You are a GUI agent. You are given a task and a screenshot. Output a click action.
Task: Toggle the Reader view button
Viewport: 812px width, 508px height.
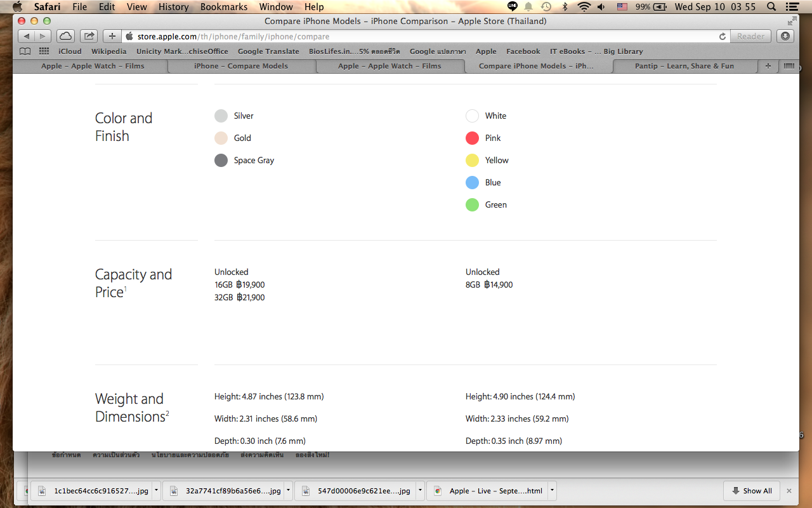point(751,36)
